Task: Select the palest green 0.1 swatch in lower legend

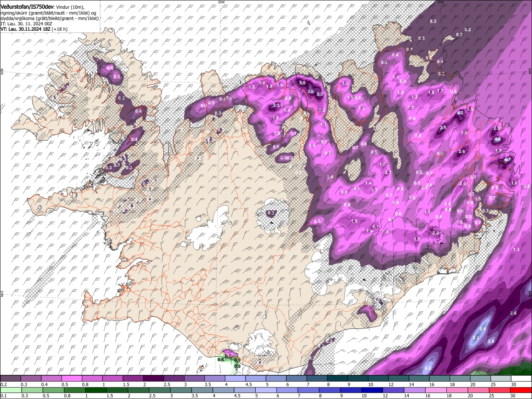Action: coord(11,390)
